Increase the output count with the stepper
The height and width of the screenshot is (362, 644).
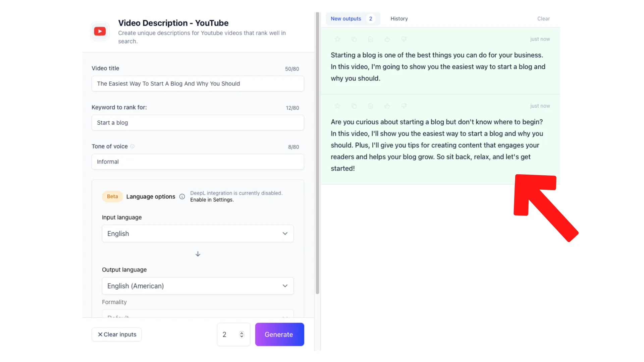(x=241, y=332)
